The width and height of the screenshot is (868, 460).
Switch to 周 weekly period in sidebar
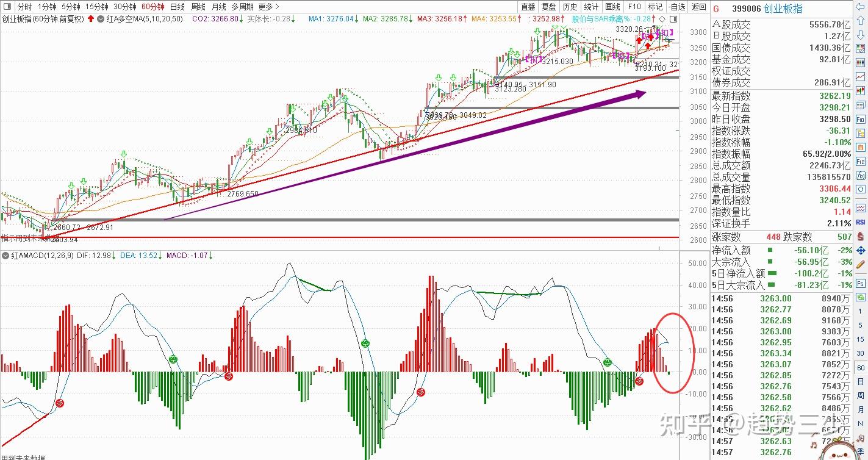click(860, 395)
